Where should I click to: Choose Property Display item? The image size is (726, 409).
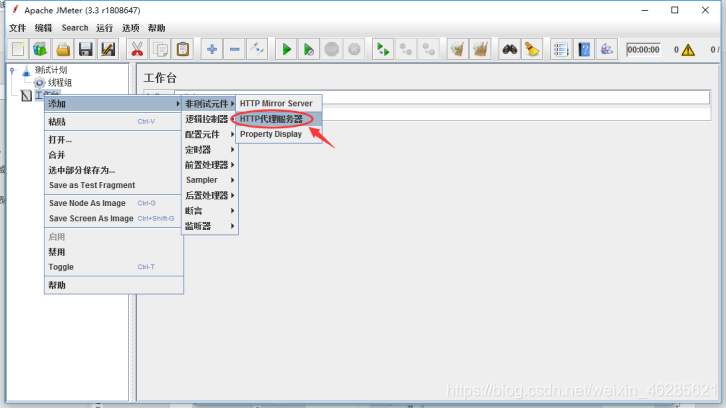(279, 134)
